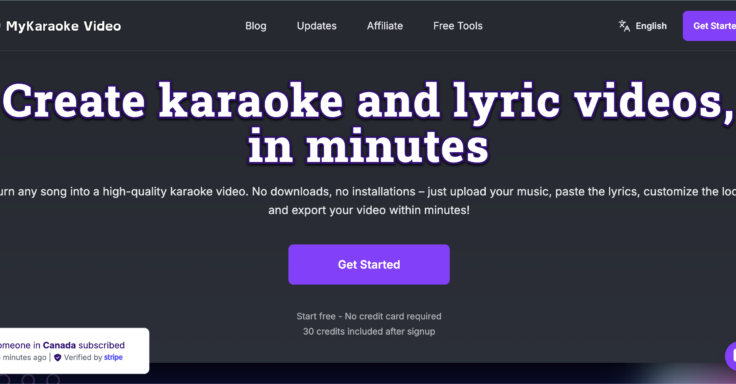Screen dimensions: 736x384
Task: Click the 'Verified by' text in popup
Action: (83, 357)
